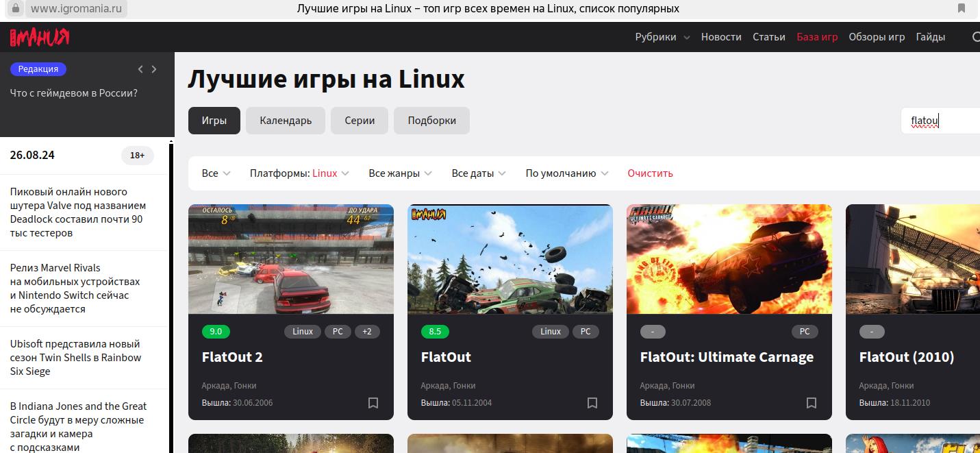Click the browser bookmark icon in title bar
The width and height of the screenshot is (980, 453).
962,9
